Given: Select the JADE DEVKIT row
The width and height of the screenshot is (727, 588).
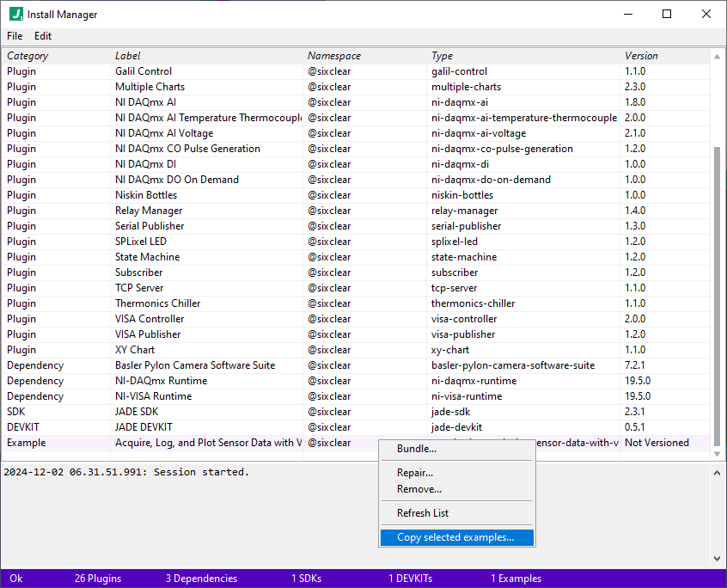Looking at the screenshot, I should [172, 426].
